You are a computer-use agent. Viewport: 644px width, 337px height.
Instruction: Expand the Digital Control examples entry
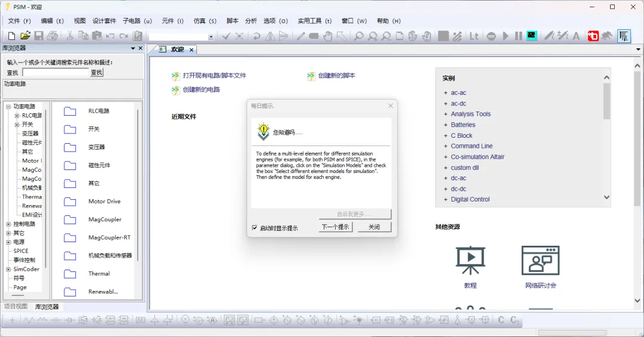pyautogui.click(x=445, y=199)
